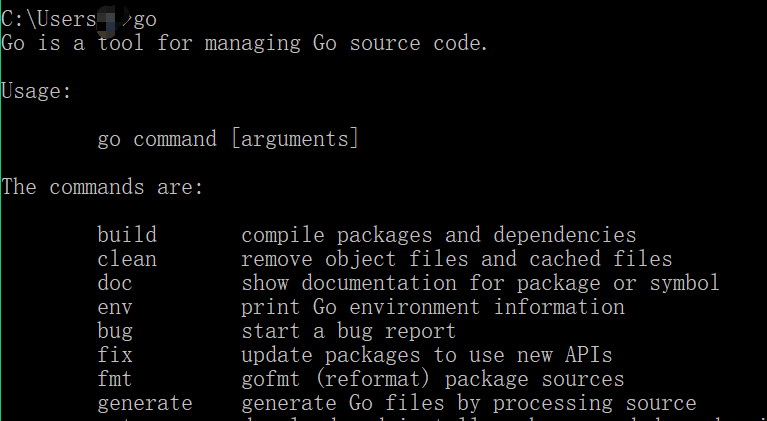Click the 'build' command name

click(x=127, y=235)
